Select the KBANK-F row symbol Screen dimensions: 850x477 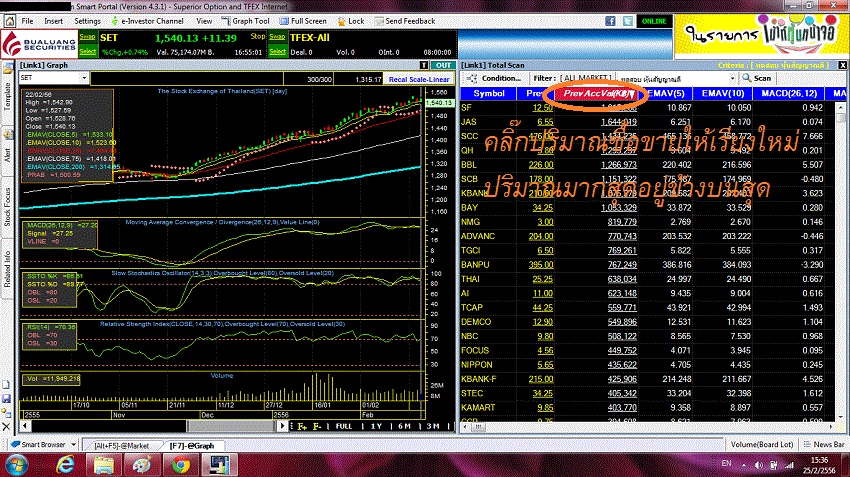coord(478,379)
